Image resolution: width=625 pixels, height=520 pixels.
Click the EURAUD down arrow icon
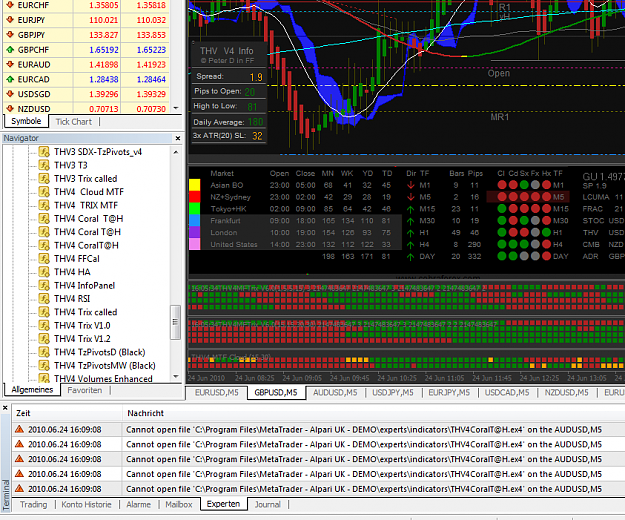(x=10, y=65)
